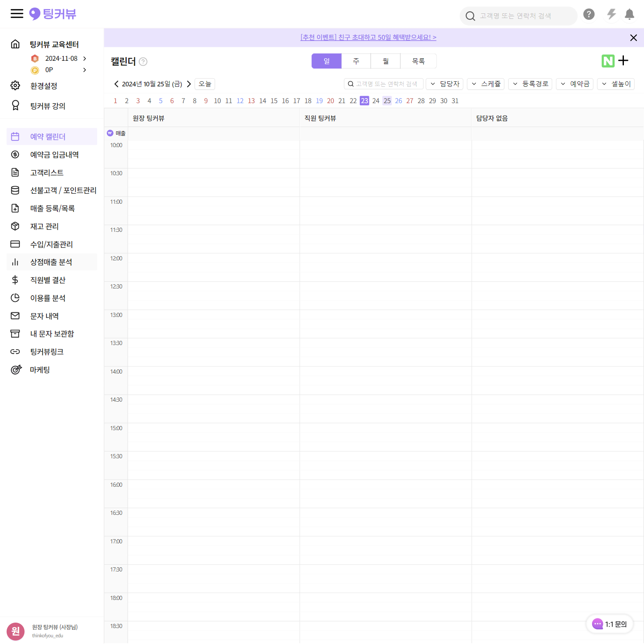
Task: Open 셀높이 dropdown
Action: click(x=616, y=84)
